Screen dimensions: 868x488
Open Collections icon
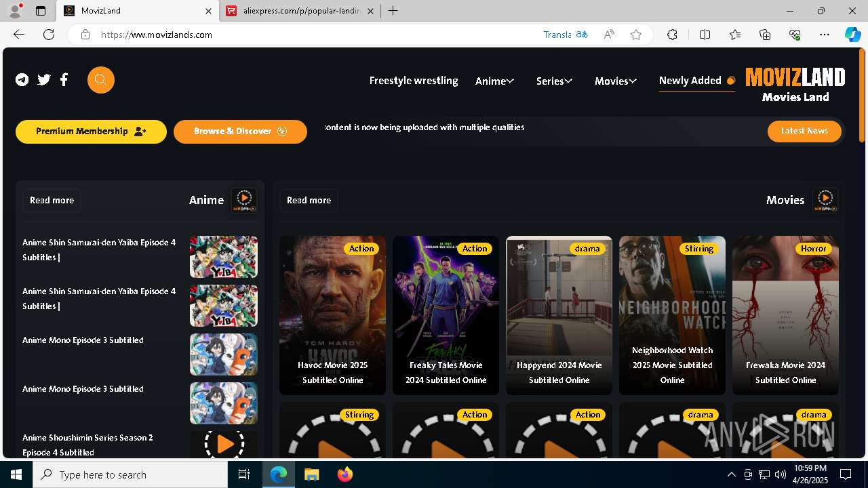click(x=765, y=35)
